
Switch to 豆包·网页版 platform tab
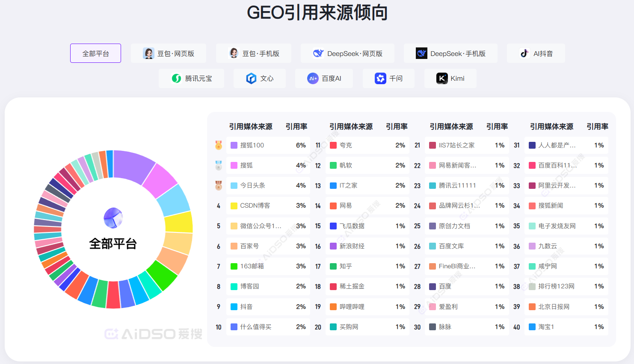click(168, 53)
